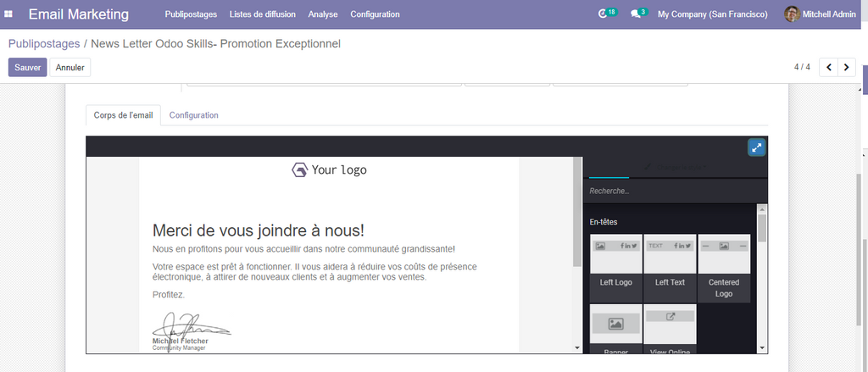Click the Your logo image in email
This screenshot has height=372, width=868.
pos(329,170)
